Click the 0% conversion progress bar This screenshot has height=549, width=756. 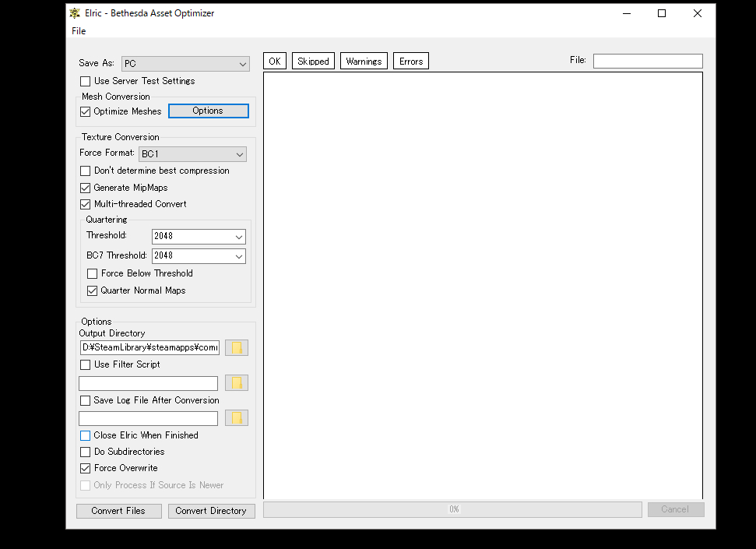coord(452,509)
